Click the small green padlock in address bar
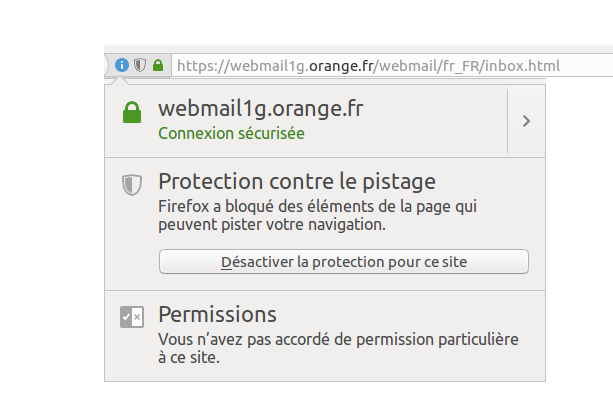Image resolution: width=613 pixels, height=407 pixels. tap(158, 65)
